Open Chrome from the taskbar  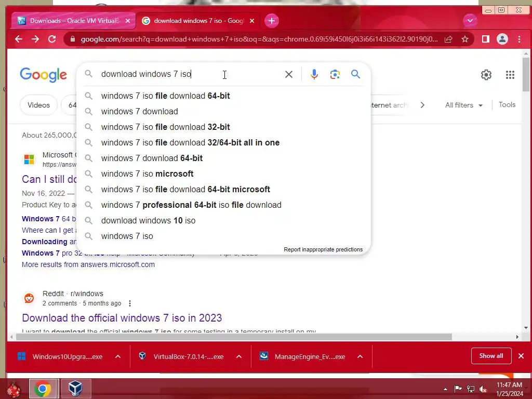tap(43, 389)
